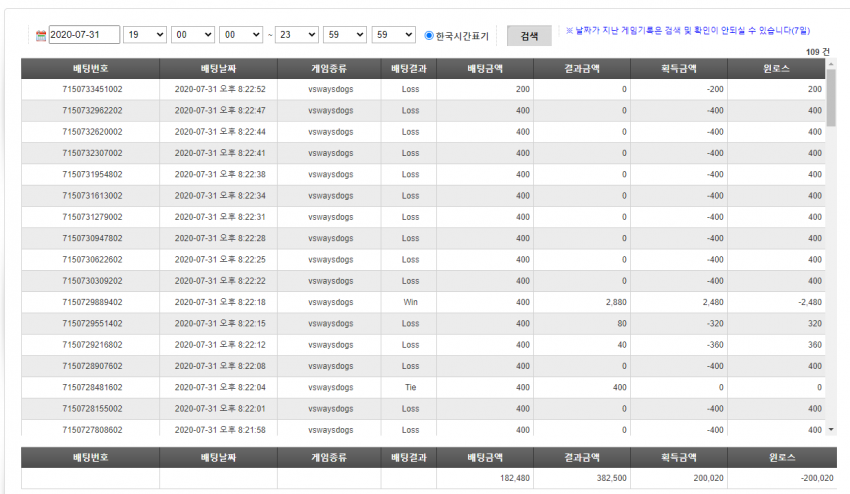Click the Tie result in the 8:22:04 row
This screenshot has height=494, width=850.
[410, 387]
